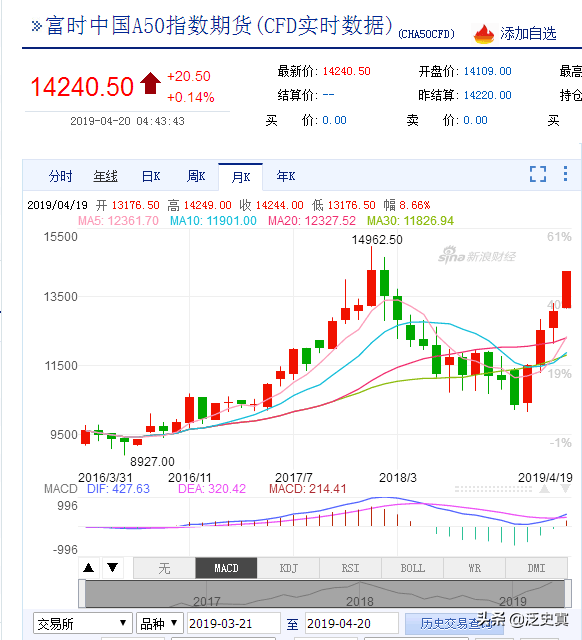Click the 14962.50 peak price label

tap(377, 240)
